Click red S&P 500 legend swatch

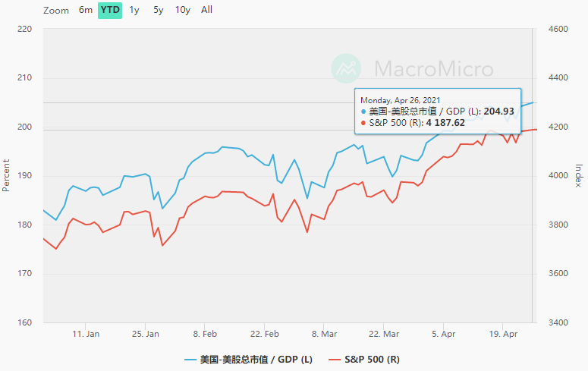tap(335, 359)
